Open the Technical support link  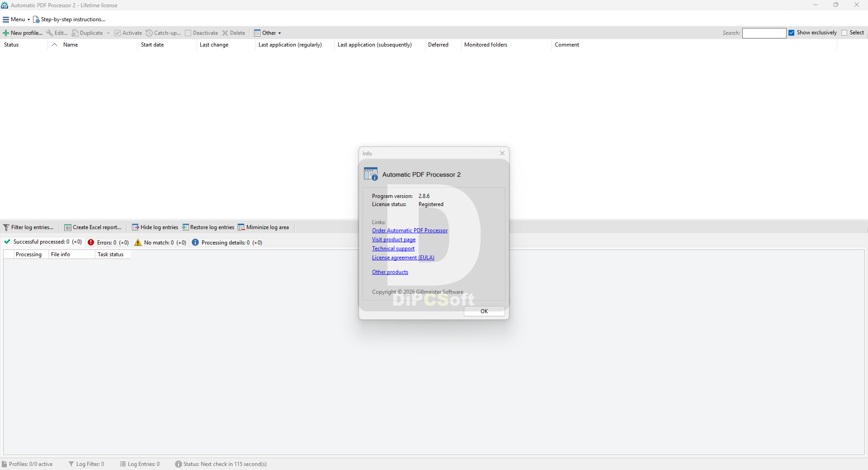click(393, 249)
